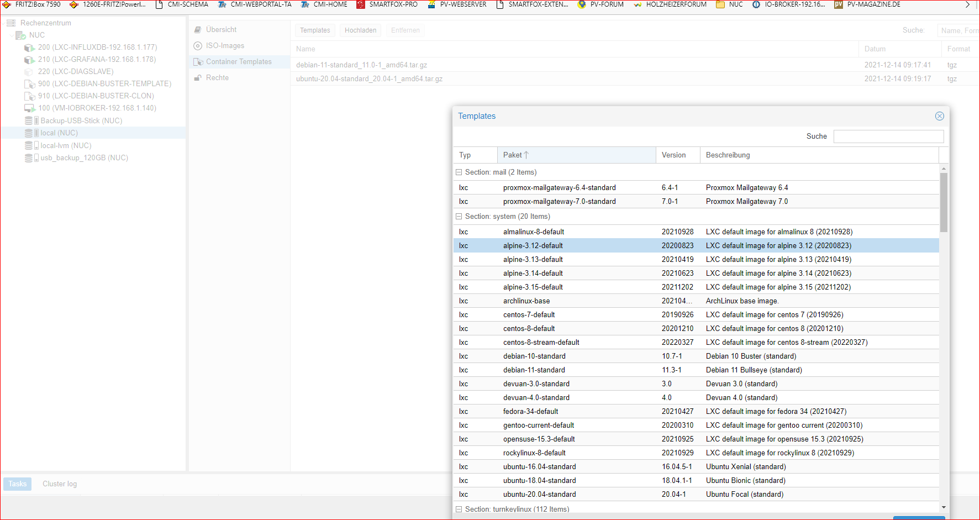Click Übersicht book icon
Image resolution: width=980 pixels, height=520 pixels.
click(198, 30)
